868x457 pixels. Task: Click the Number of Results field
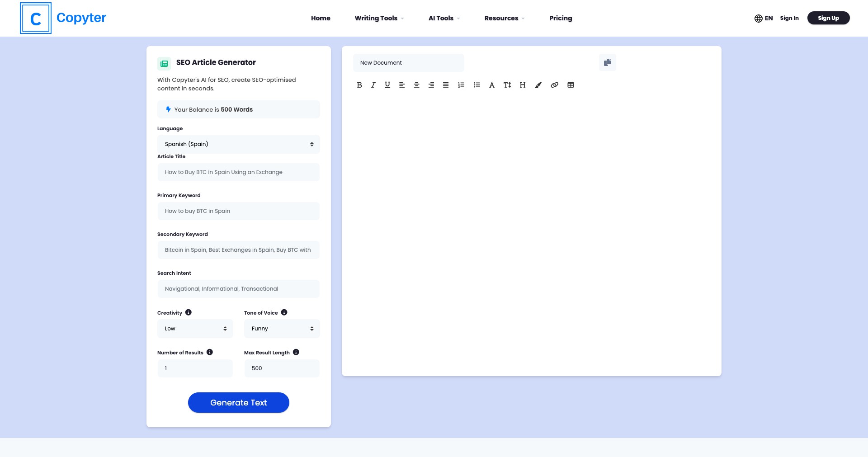195,368
